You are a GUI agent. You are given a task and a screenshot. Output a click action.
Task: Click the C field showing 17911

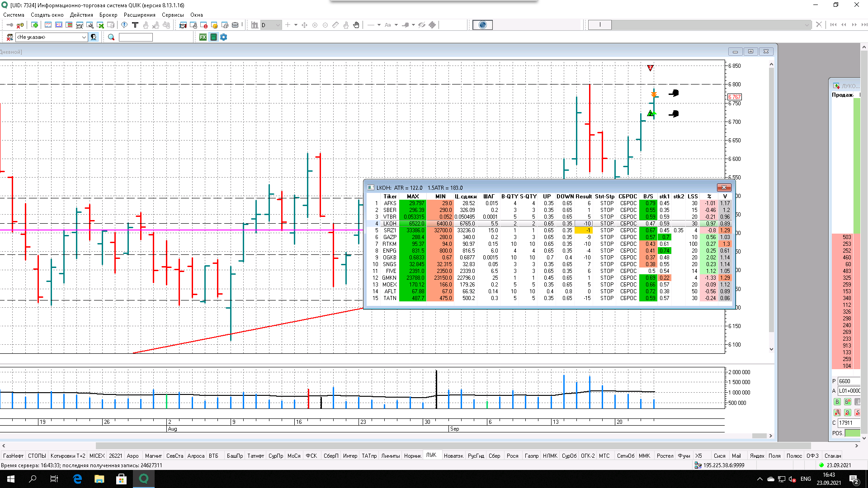click(849, 423)
